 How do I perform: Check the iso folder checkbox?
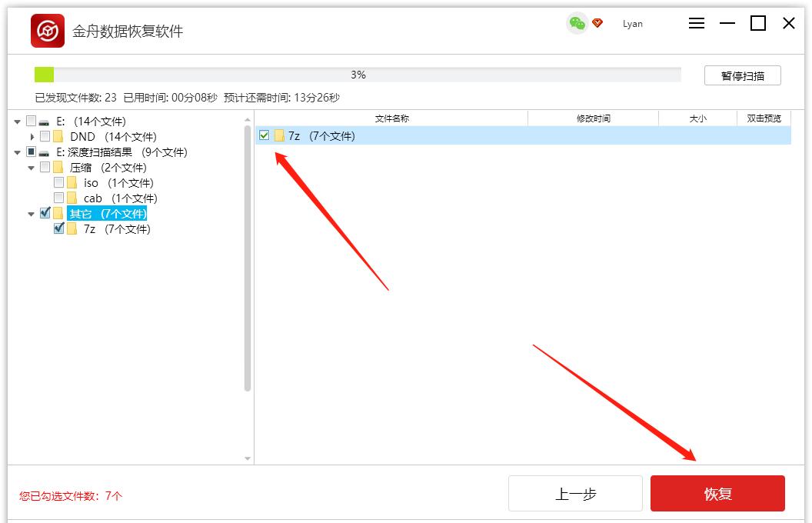click(x=59, y=182)
